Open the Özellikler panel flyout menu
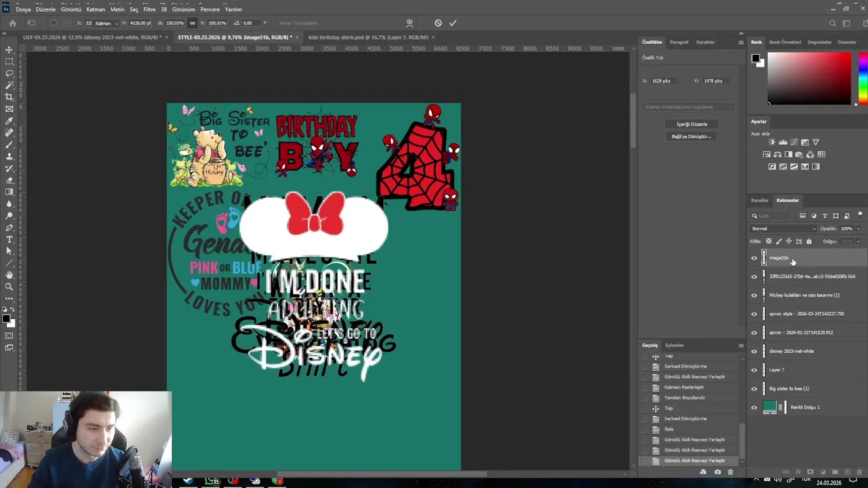This screenshot has height=488, width=868. point(741,42)
